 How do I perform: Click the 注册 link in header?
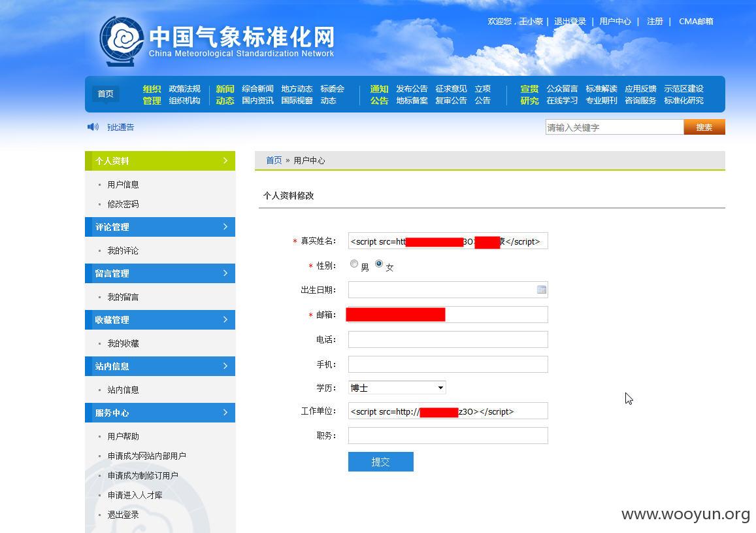tap(655, 21)
